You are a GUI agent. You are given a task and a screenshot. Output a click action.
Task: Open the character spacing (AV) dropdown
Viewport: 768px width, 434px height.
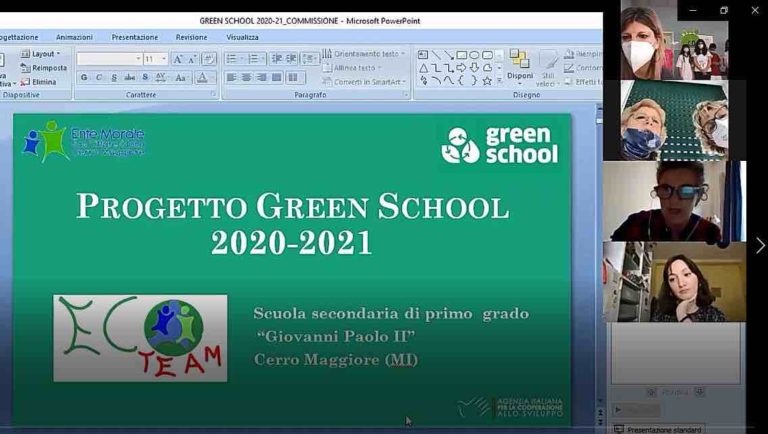pos(161,77)
